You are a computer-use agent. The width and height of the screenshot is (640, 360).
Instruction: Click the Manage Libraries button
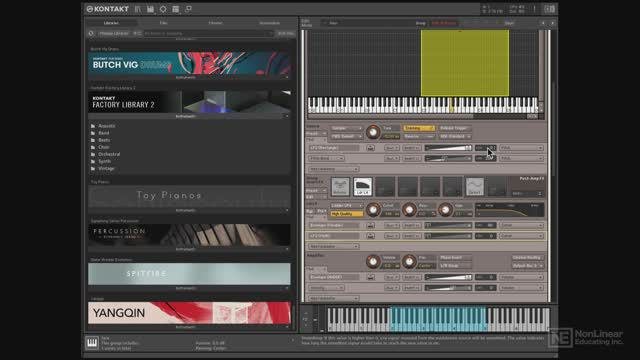pyautogui.click(x=114, y=33)
